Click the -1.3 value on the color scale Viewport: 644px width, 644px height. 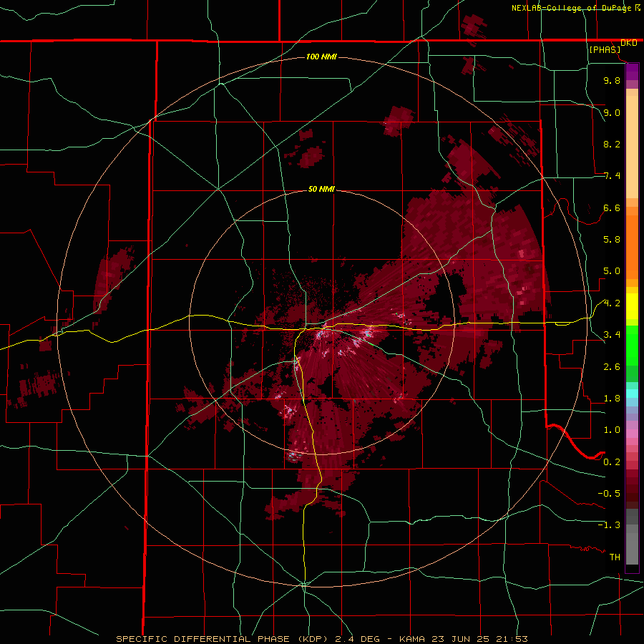609,525
